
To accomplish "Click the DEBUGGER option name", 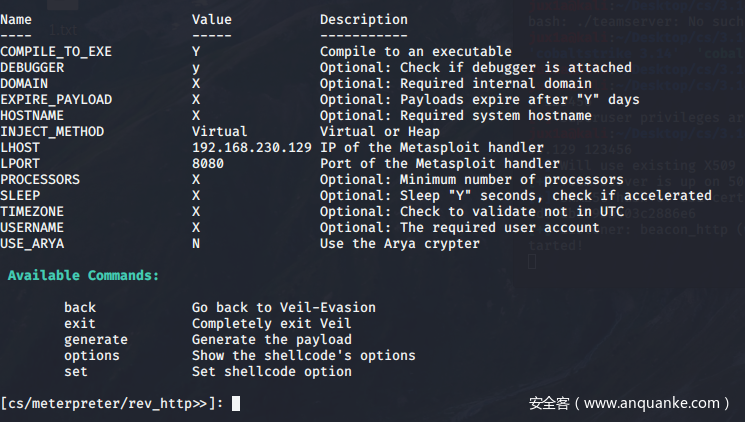I will click(x=32, y=68).
